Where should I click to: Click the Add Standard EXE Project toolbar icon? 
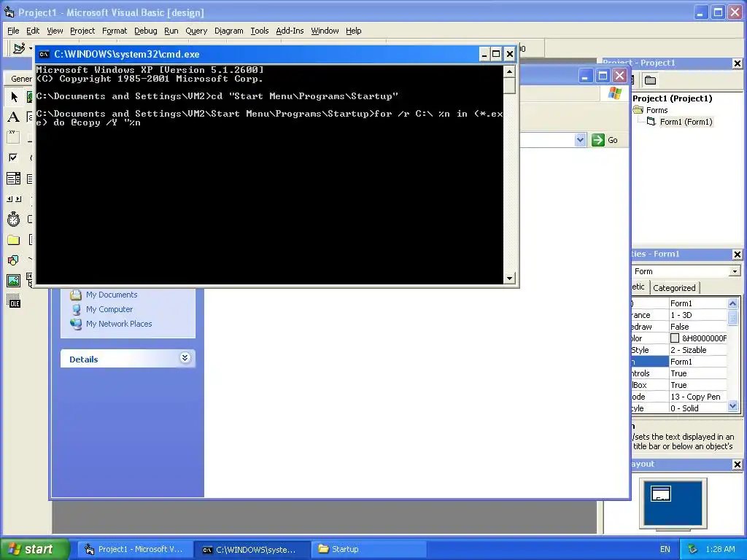[x=19, y=48]
